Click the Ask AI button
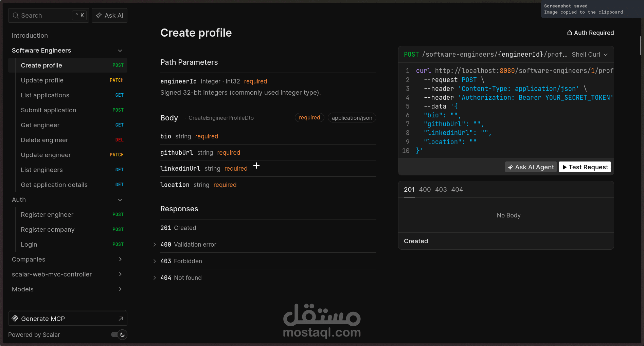 [109, 16]
